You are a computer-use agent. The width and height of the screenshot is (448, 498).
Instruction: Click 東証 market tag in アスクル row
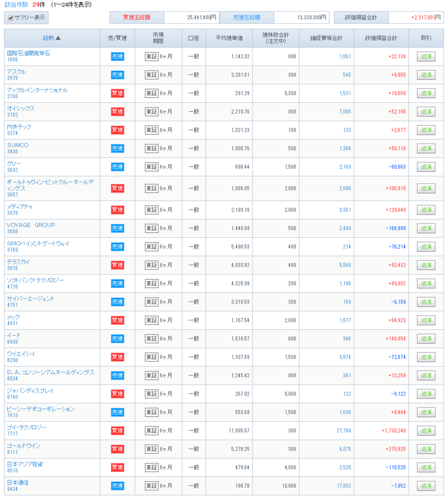tap(152, 75)
